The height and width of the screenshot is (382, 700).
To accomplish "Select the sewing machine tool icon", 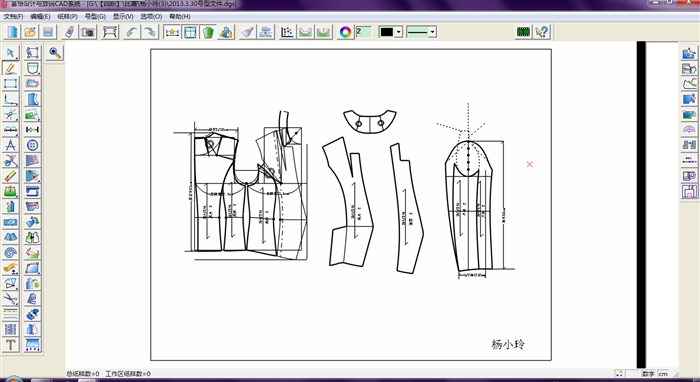I will (32, 191).
